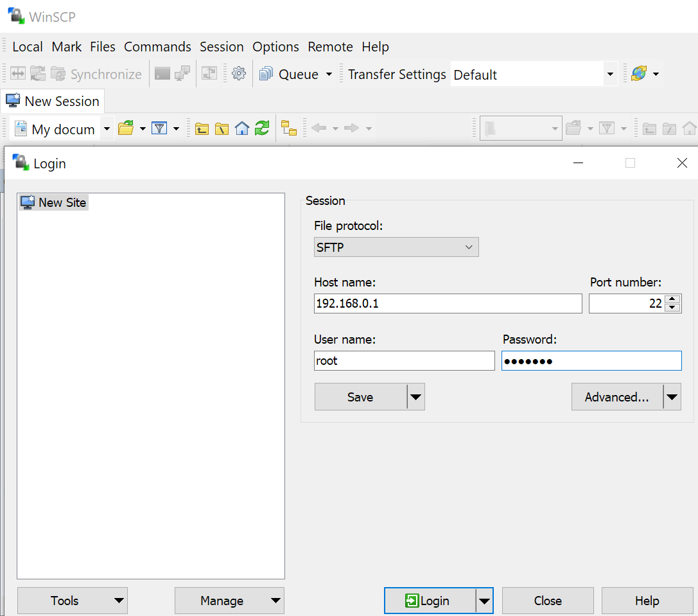
Task: Click the local open directory folder icon
Action: point(126,128)
